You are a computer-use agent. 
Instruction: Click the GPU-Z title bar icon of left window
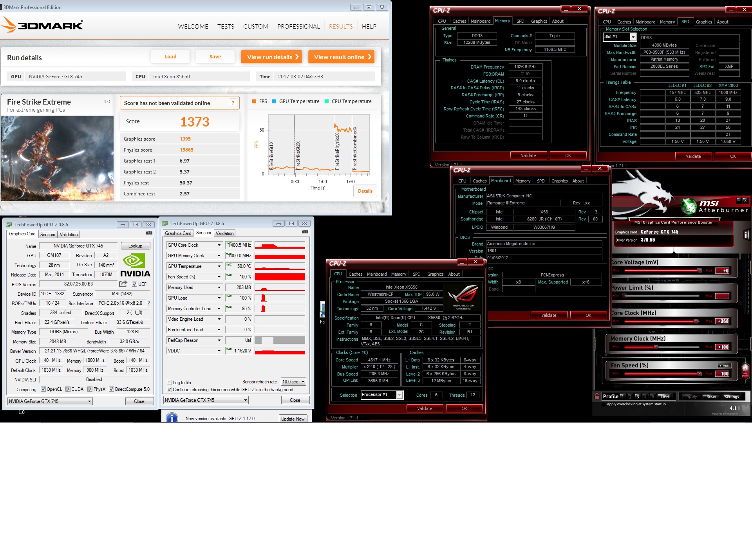(9, 224)
